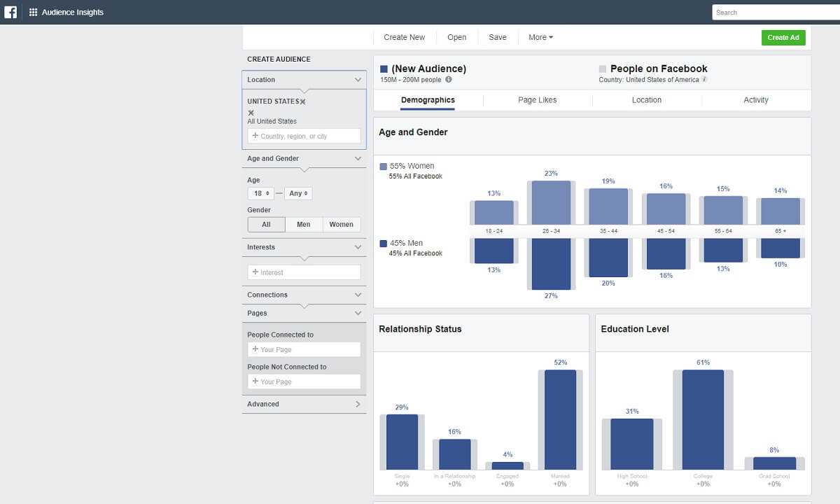This screenshot has width=840, height=504.
Task: Click Save in toolbar
Action: coord(498,37)
